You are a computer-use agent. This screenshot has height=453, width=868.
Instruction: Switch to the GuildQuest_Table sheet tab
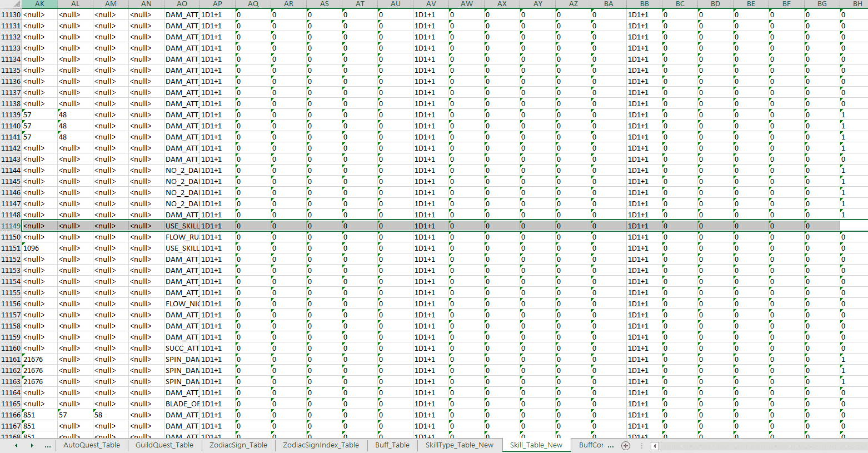click(x=164, y=445)
